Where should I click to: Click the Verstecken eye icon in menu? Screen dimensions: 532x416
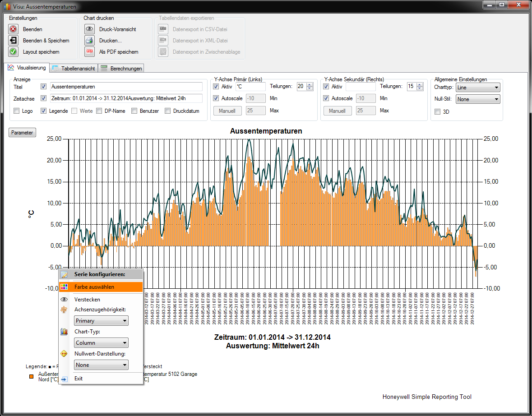tap(64, 300)
